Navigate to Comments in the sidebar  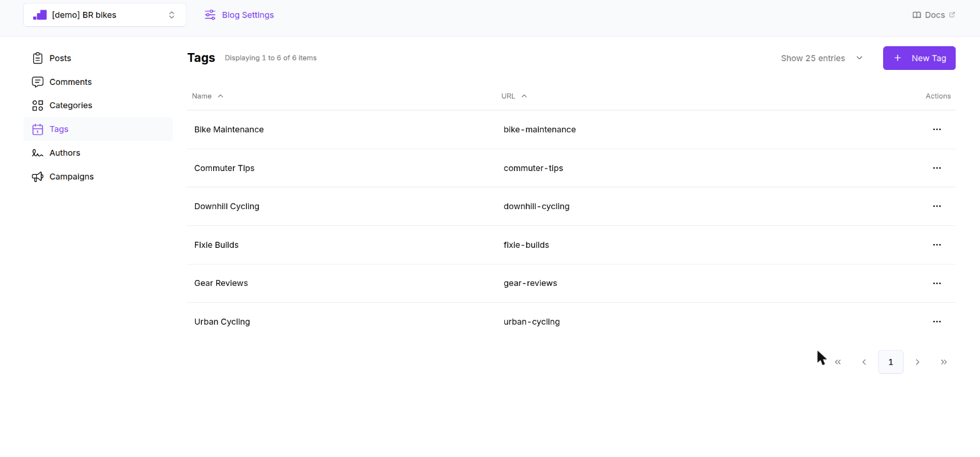coord(98,82)
